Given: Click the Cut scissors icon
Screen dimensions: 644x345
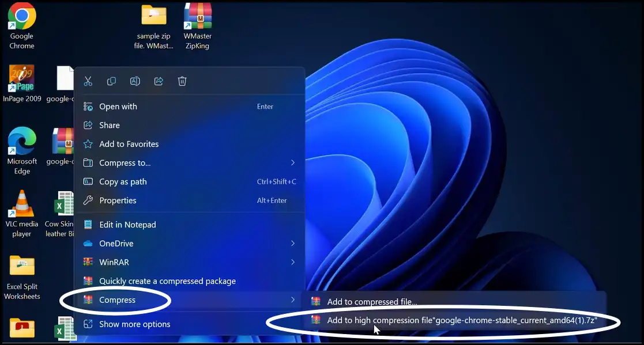Looking at the screenshot, I should pos(88,81).
